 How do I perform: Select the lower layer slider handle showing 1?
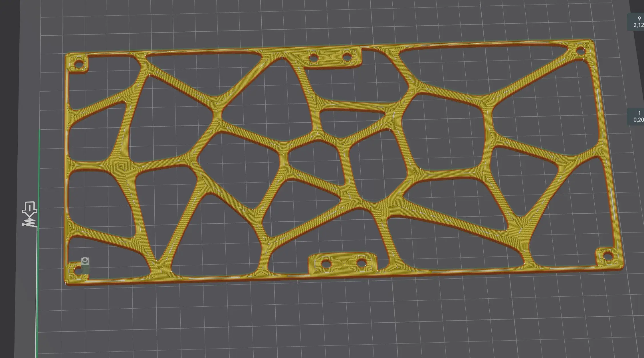(635, 116)
